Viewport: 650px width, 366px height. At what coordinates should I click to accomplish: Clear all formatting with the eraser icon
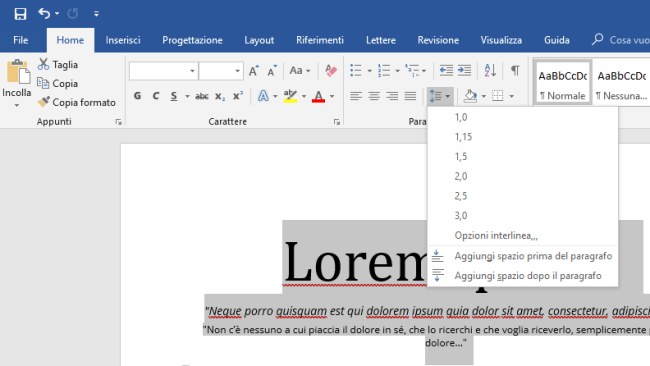pyautogui.click(x=331, y=71)
